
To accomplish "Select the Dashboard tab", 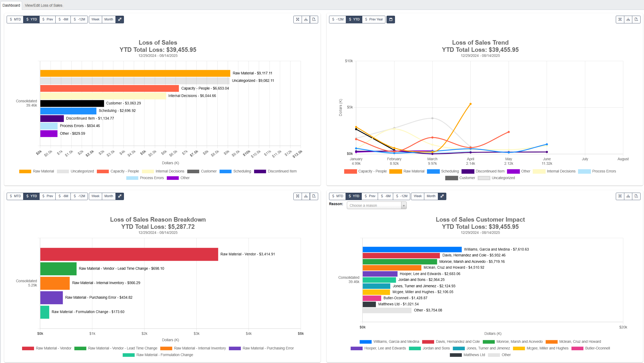I will tap(11, 5).
